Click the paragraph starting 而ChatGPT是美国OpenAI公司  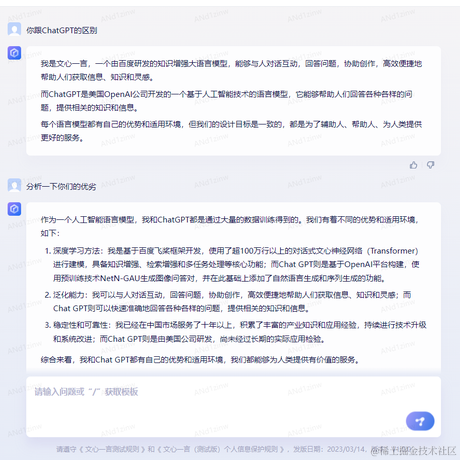(227, 101)
